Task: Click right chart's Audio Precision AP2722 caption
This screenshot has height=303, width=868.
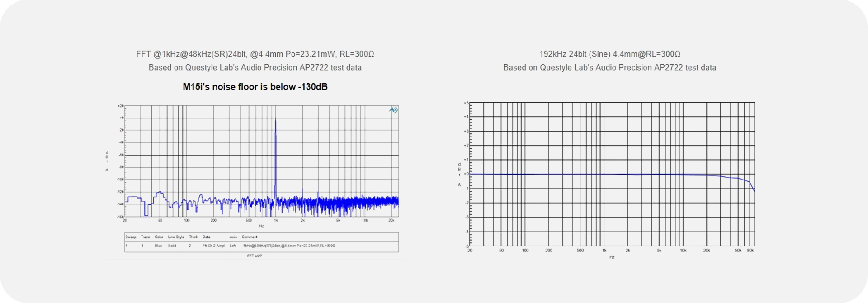Action: point(609,67)
